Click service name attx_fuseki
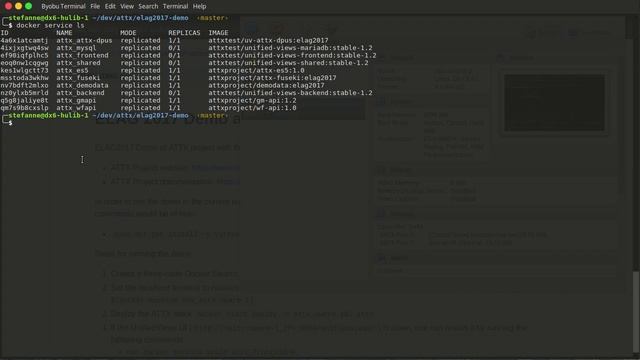This screenshot has height=360, width=640. [78, 78]
